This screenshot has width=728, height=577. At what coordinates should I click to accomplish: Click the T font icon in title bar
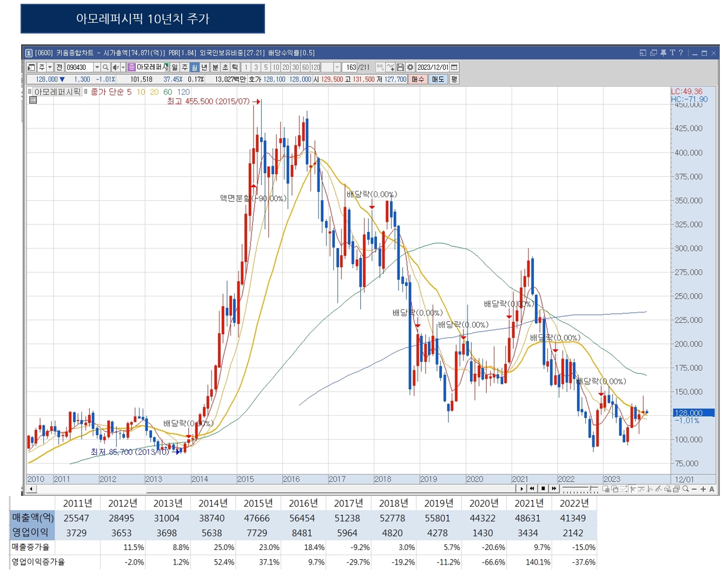point(672,53)
